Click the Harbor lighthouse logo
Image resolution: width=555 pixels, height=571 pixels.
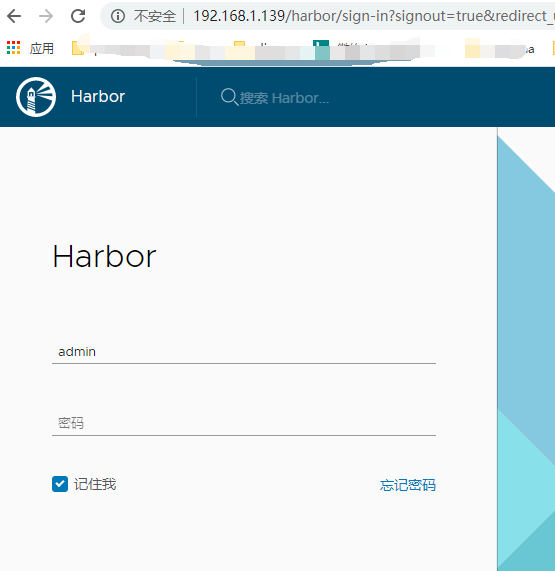[36, 97]
